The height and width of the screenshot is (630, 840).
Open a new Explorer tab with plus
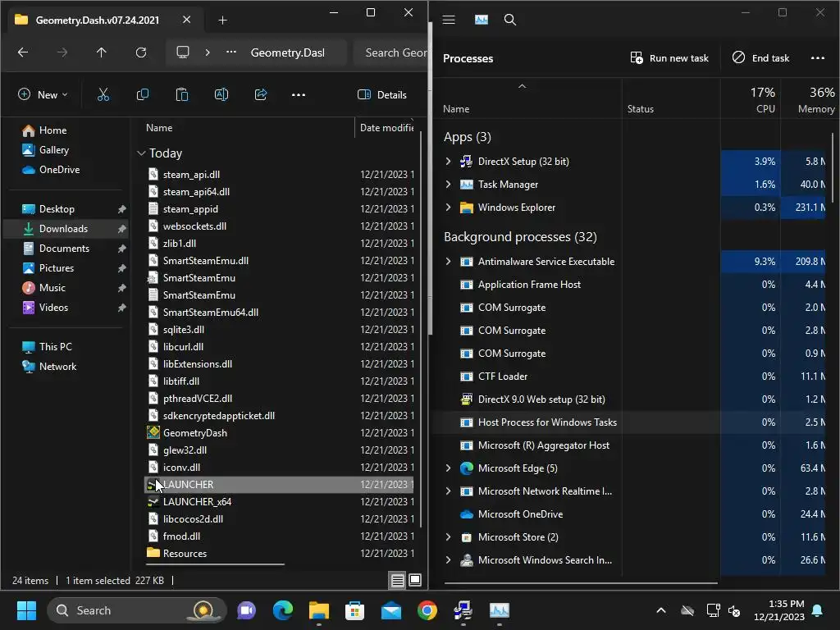223,21
